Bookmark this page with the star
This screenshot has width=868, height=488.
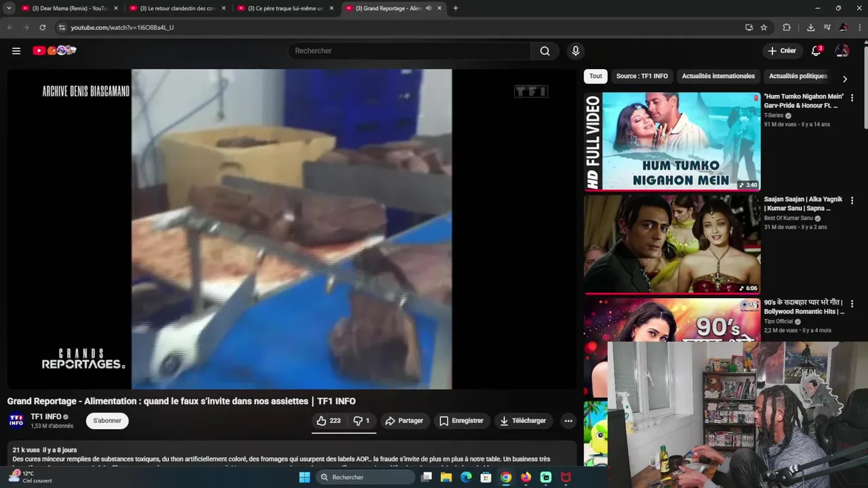764,27
